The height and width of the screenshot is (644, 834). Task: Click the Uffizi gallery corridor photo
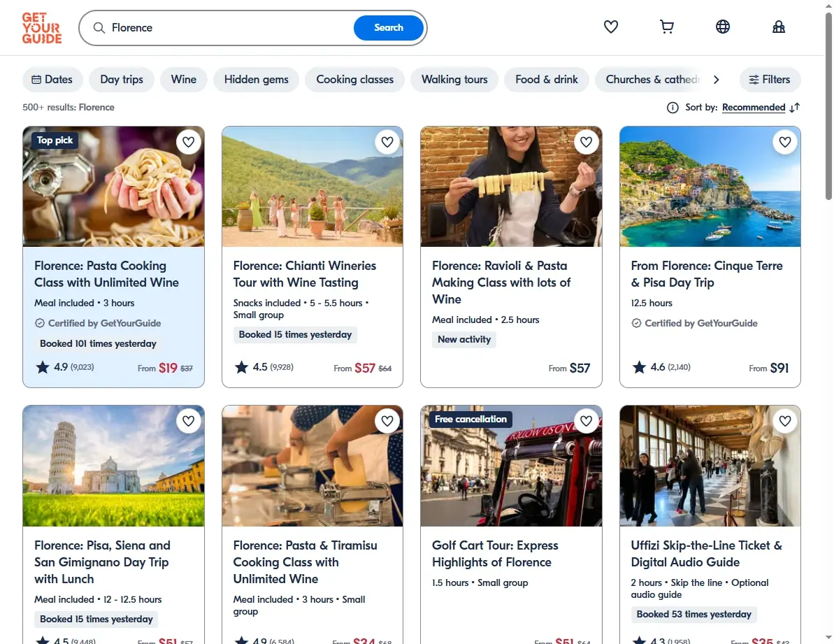[710, 466]
